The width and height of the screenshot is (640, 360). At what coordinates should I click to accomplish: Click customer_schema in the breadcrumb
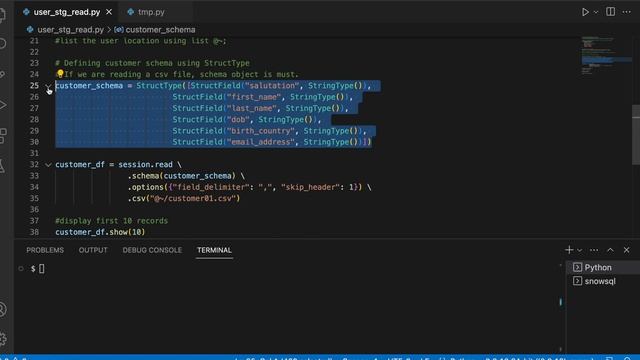(x=160, y=30)
